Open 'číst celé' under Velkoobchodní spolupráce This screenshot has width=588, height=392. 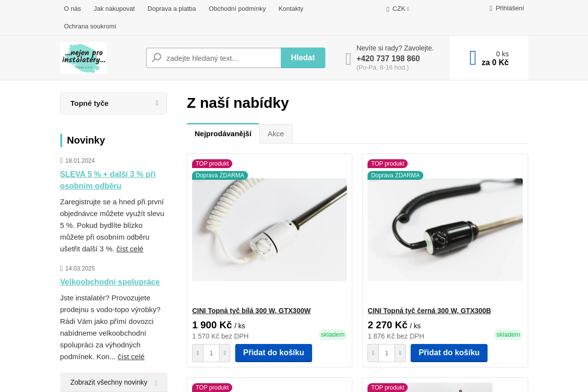131,356
